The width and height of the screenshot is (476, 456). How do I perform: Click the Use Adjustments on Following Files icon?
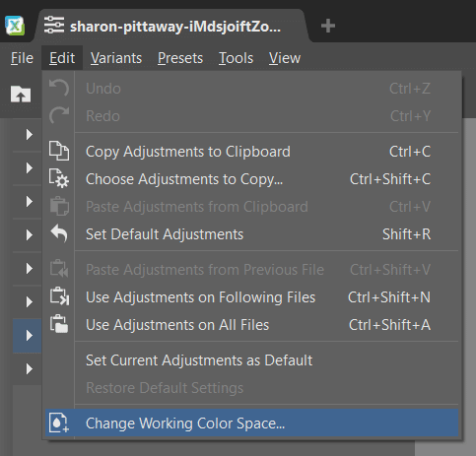point(59,296)
